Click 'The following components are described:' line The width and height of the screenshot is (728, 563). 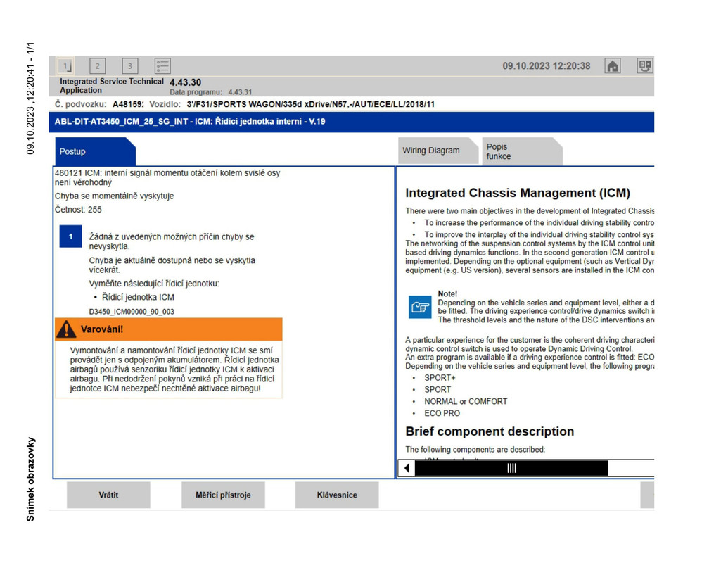click(x=475, y=449)
